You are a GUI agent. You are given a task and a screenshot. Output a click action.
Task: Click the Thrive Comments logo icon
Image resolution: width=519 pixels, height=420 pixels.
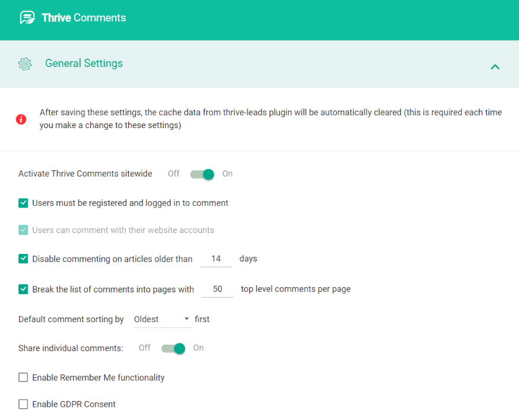click(x=27, y=18)
